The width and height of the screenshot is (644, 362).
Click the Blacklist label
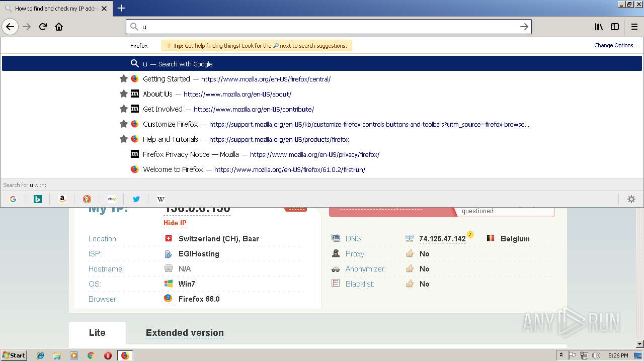tap(360, 284)
